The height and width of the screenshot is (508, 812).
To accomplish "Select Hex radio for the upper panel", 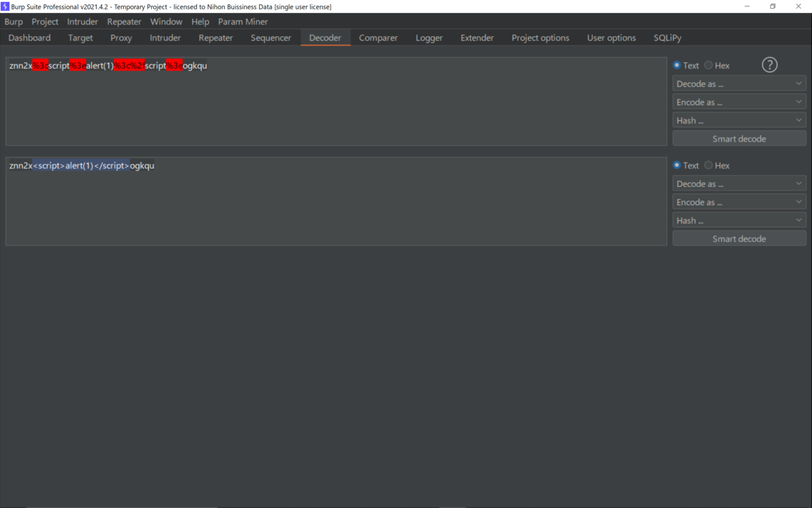I will point(717,66).
